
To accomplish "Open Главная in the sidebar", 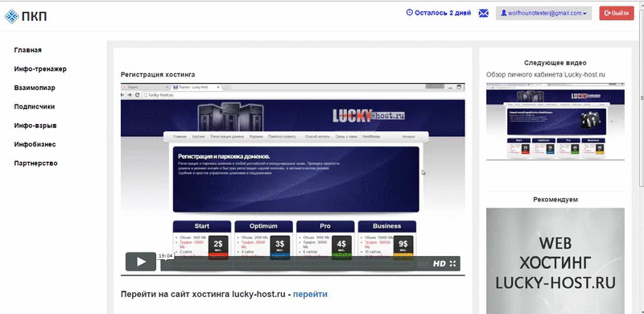I will [x=28, y=50].
